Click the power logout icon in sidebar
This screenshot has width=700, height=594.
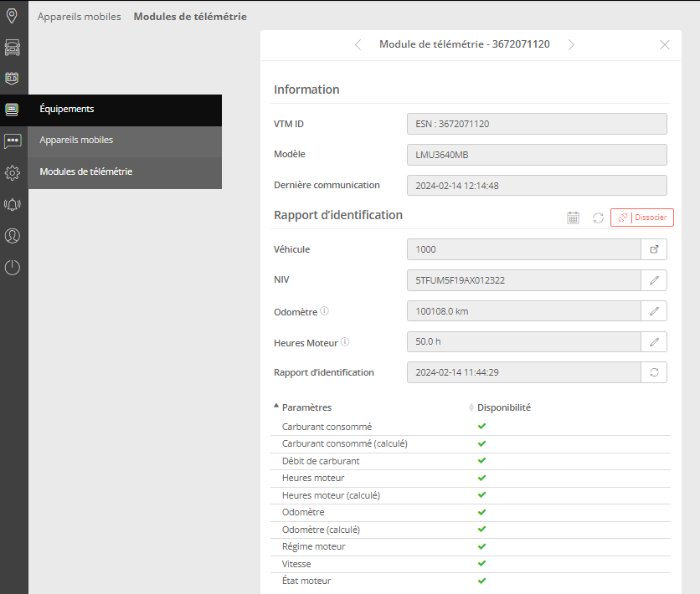click(x=12, y=268)
